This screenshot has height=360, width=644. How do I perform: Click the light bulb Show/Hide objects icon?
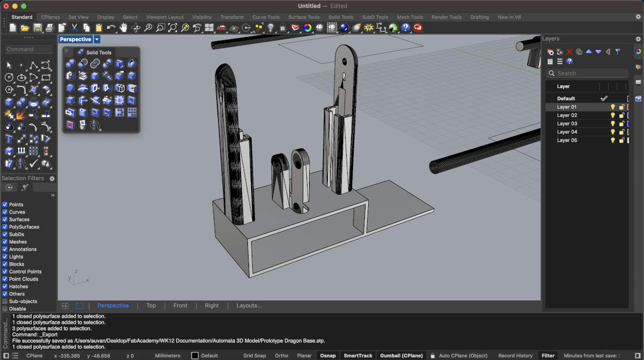click(271, 27)
